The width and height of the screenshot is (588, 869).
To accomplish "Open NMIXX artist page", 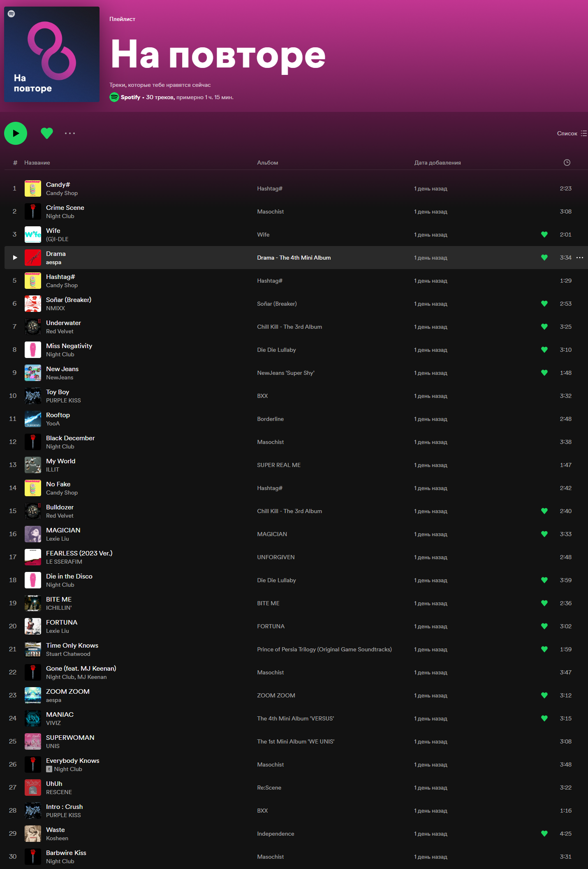I will point(56,308).
